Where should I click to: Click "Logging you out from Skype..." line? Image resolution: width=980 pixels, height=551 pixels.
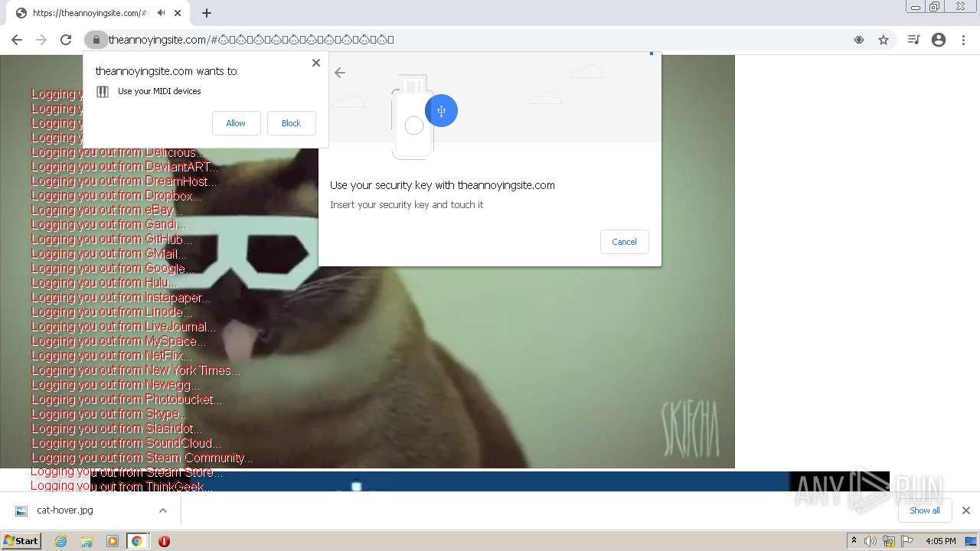click(x=109, y=414)
